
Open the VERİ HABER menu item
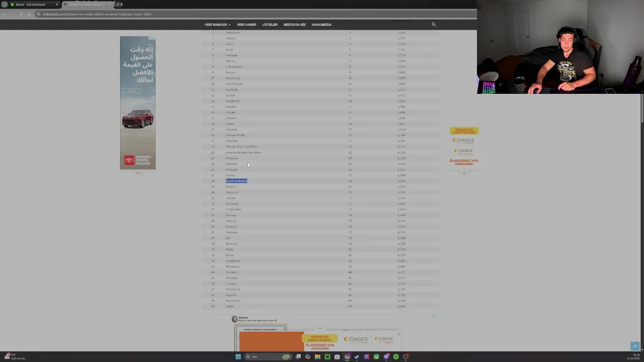(247, 25)
